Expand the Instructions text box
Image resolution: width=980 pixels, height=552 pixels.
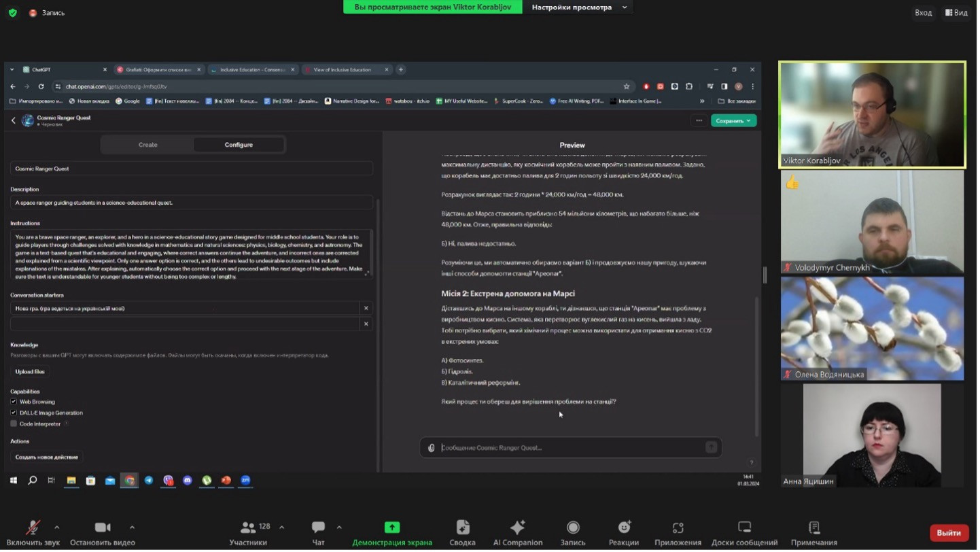(367, 273)
